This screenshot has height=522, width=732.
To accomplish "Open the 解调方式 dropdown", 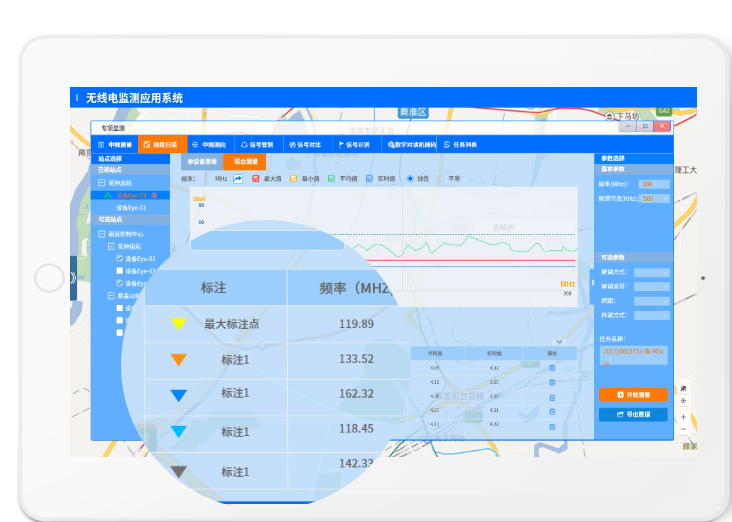I will pos(651,272).
